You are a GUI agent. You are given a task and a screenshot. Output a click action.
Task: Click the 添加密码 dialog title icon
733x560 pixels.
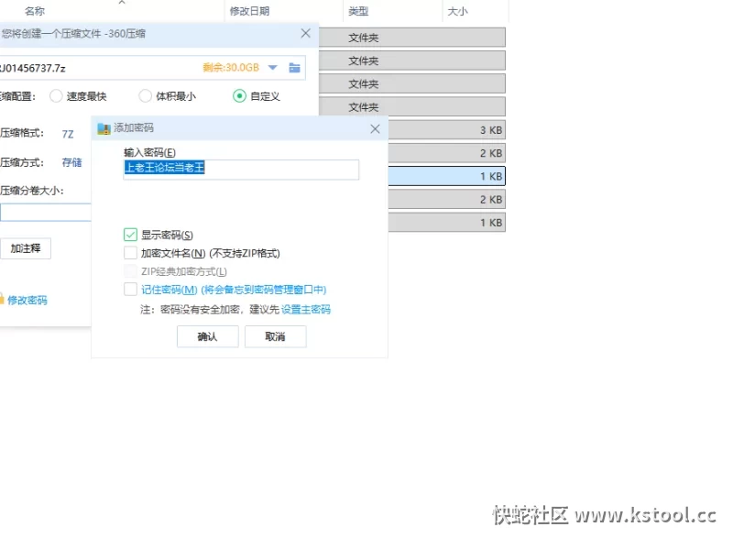(x=104, y=128)
